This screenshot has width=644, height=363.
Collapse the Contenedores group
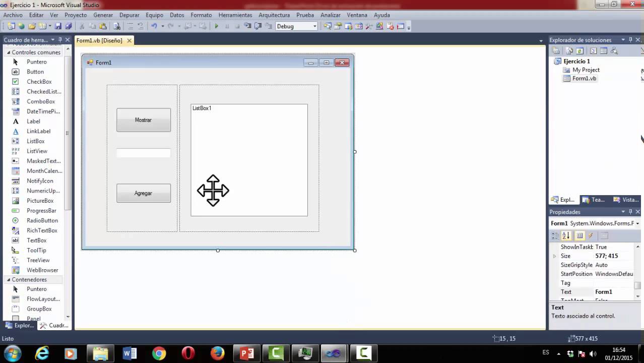(x=8, y=280)
